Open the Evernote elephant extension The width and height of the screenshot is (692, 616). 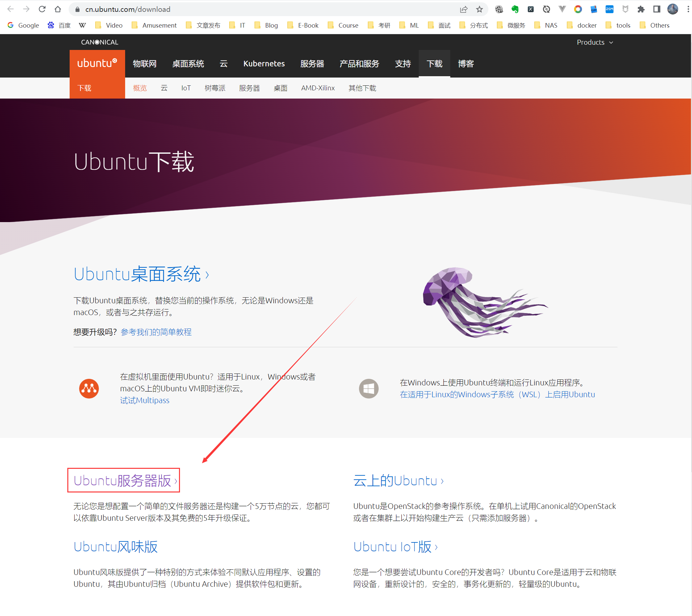point(515,10)
